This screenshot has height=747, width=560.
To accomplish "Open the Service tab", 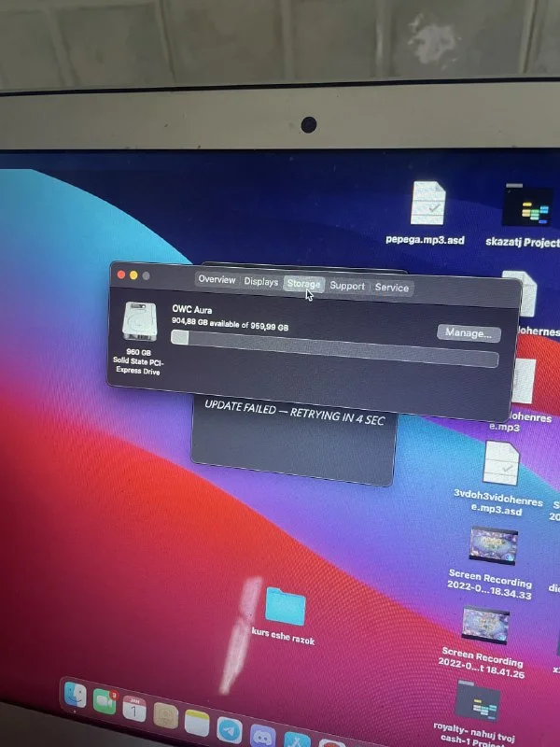I will click(392, 288).
